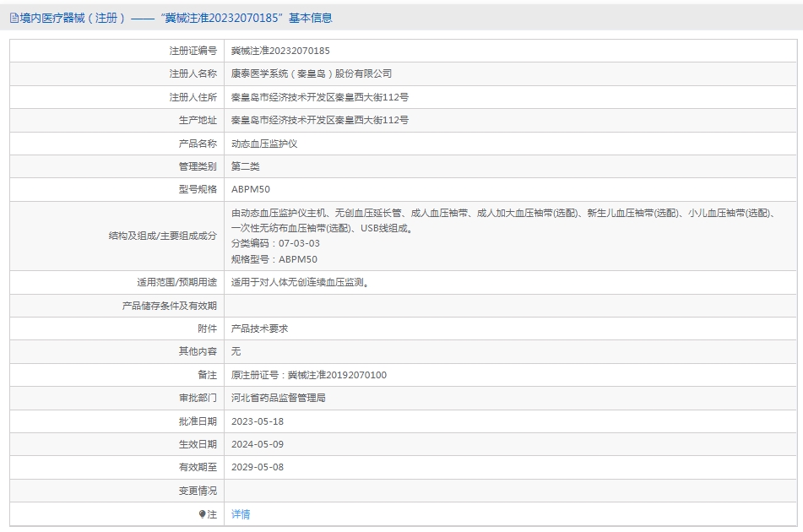
Task: Select the address value in the 注册人住所 row
Action: pyautogui.click(x=319, y=97)
